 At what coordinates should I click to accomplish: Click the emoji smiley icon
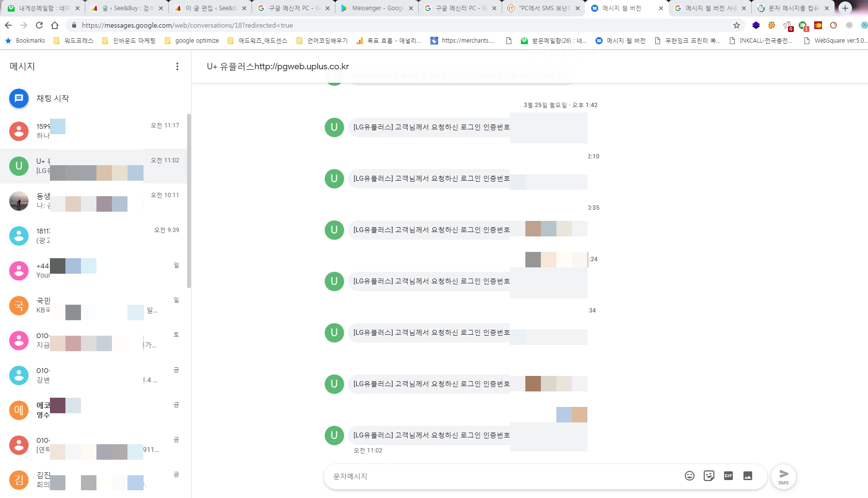click(x=689, y=476)
